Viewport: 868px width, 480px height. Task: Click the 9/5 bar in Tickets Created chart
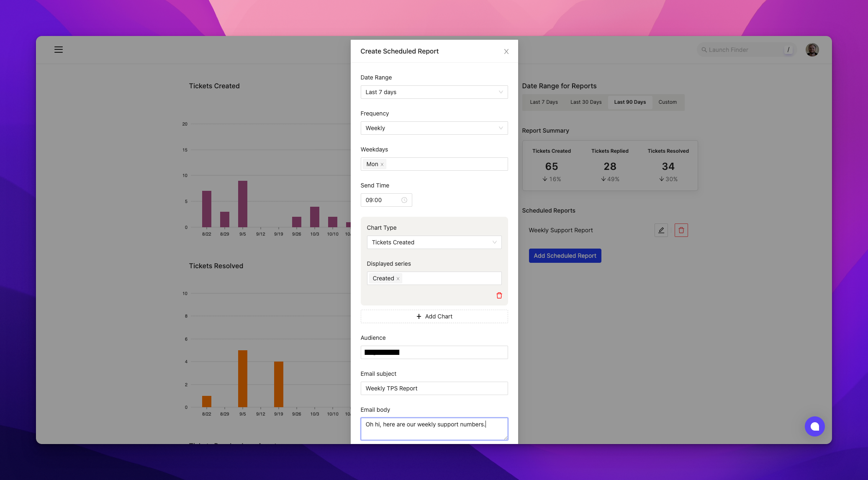click(243, 204)
